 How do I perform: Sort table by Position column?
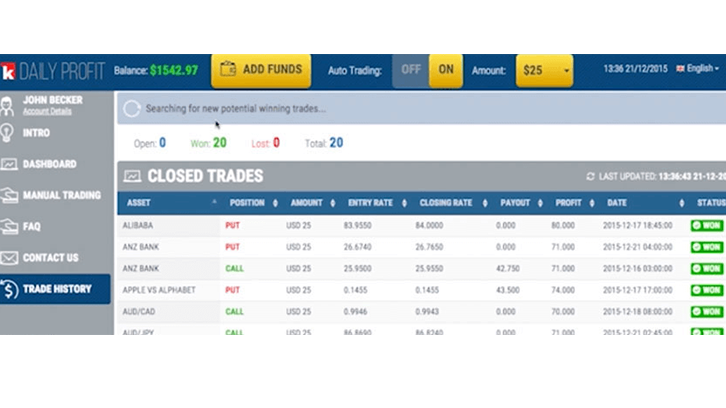point(253,203)
